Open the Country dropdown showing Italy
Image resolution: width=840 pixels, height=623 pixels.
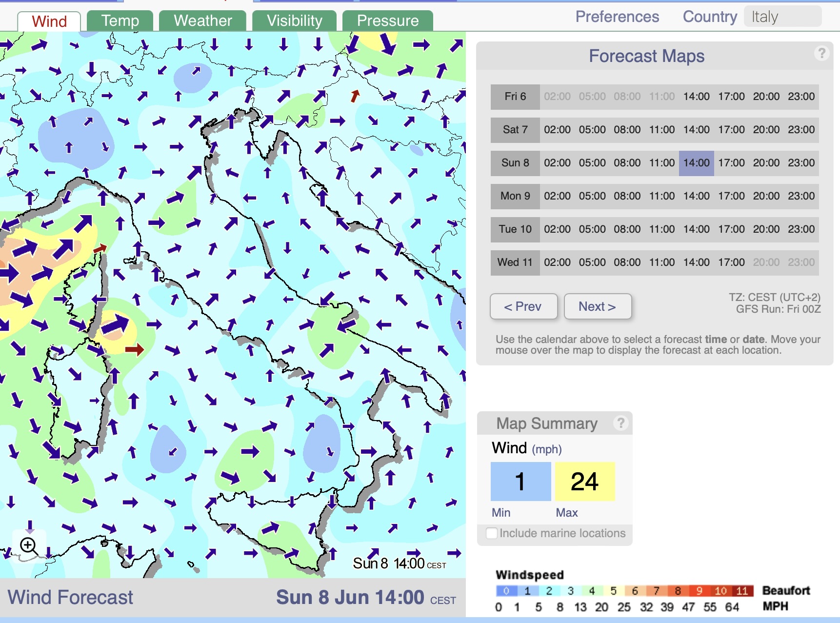pos(782,17)
